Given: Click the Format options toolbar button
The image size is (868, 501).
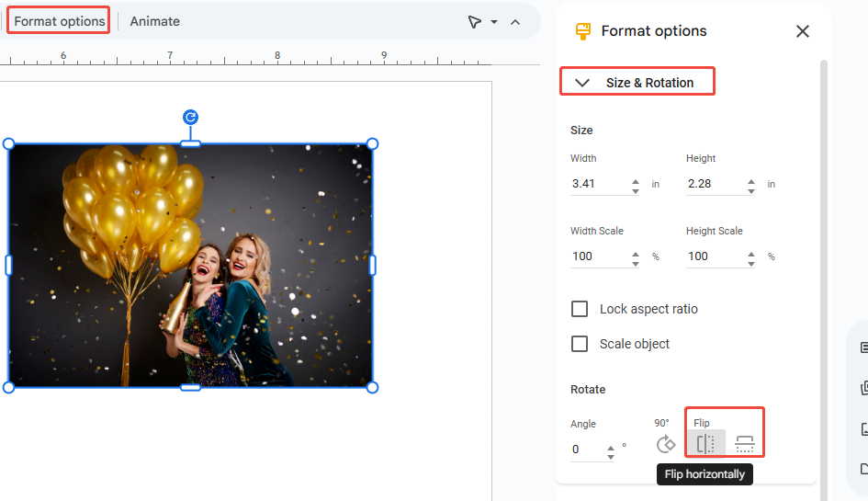Looking at the screenshot, I should point(59,21).
